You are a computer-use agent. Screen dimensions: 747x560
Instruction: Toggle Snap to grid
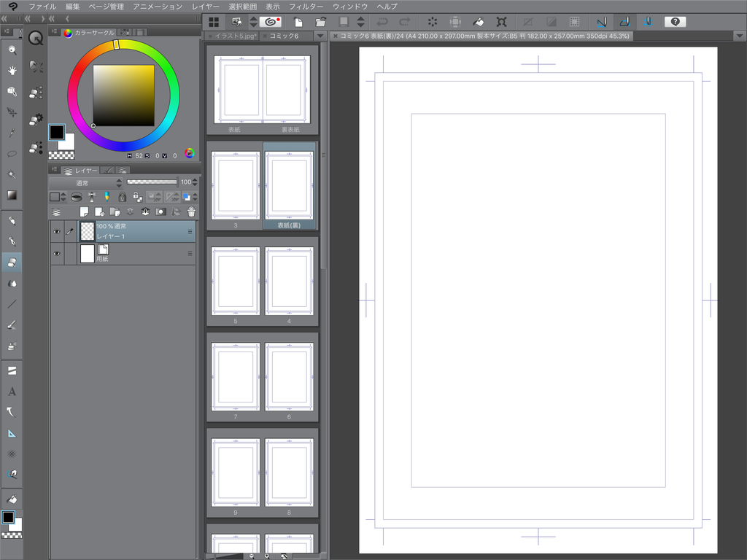point(648,22)
